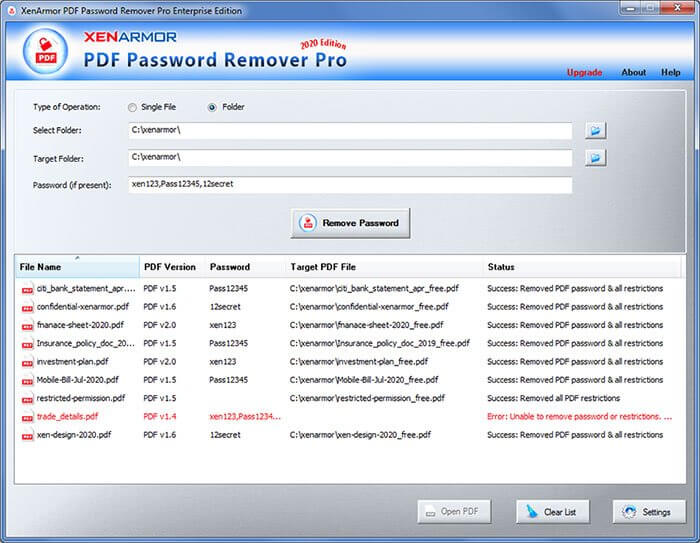Click PDF icon of trade_details.pdf row
The width and height of the screenshot is (700, 543).
click(27, 418)
